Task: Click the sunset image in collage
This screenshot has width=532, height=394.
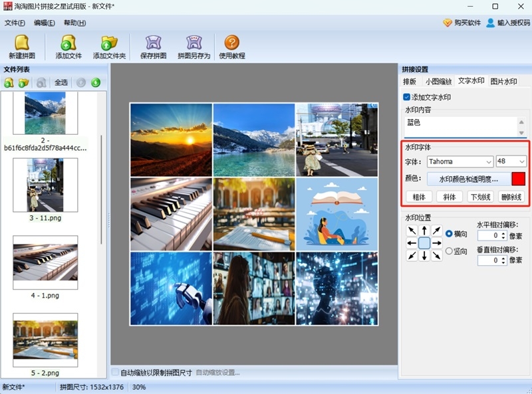Action: click(172, 140)
